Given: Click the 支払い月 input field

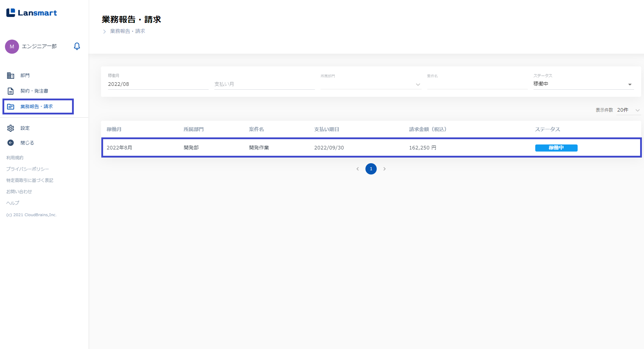Looking at the screenshot, I should 264,84.
